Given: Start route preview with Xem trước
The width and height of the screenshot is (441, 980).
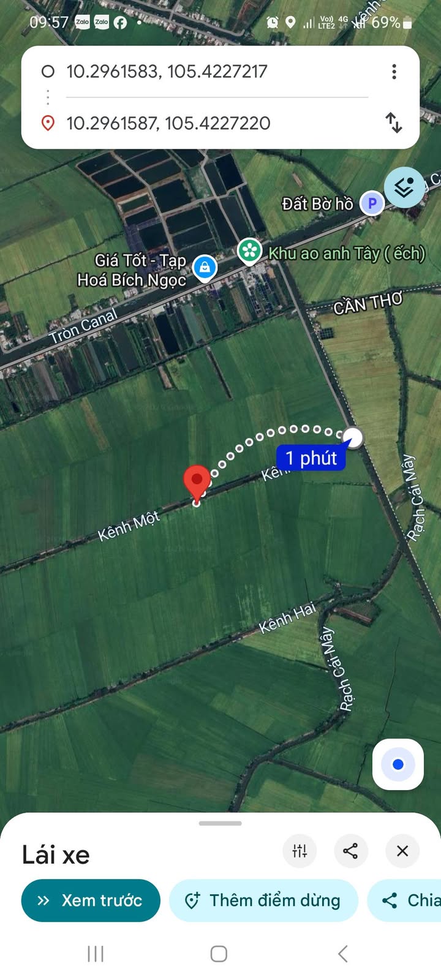Looking at the screenshot, I should click(x=91, y=900).
